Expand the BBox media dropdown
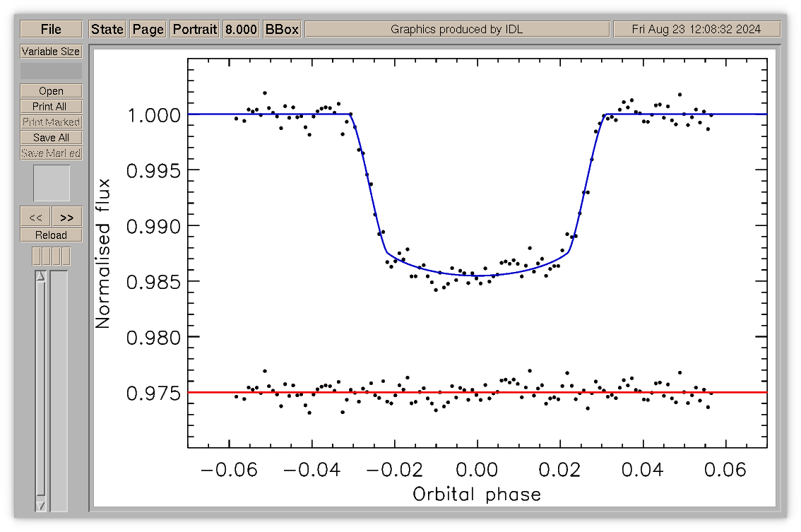This screenshot has width=801, height=532. [x=282, y=29]
